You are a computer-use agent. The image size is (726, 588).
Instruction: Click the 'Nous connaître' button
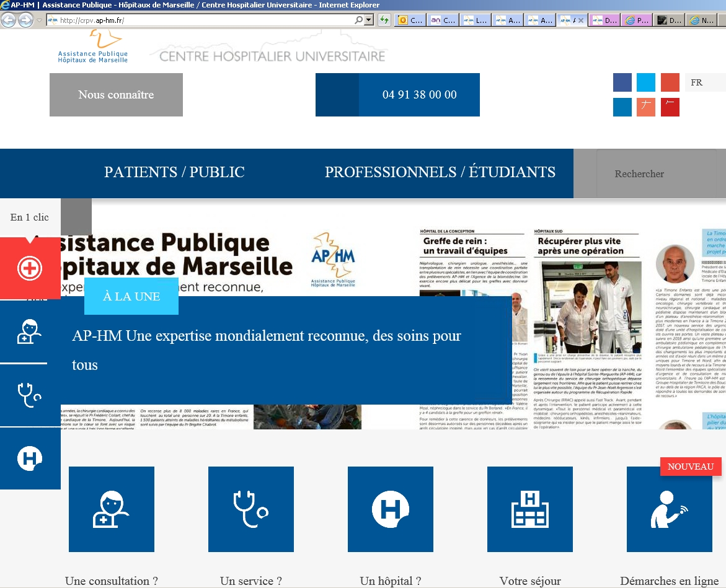coord(116,95)
